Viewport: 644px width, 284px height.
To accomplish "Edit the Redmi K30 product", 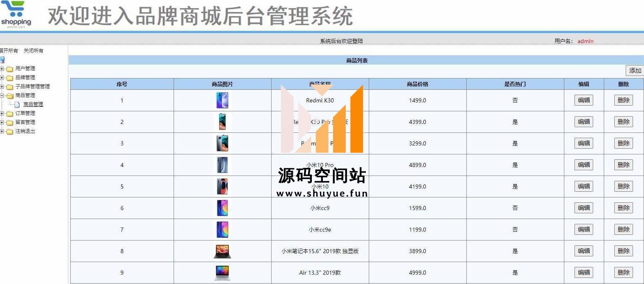I will [584, 100].
